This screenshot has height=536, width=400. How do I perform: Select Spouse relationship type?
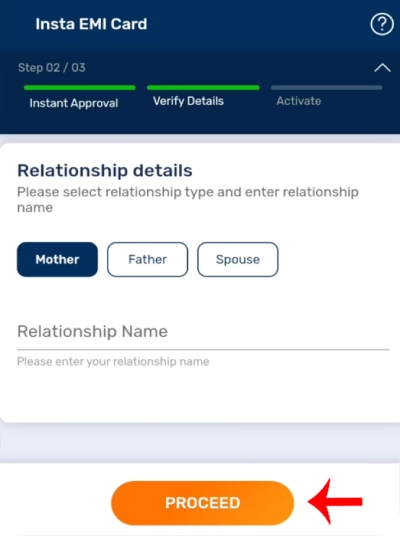(238, 259)
